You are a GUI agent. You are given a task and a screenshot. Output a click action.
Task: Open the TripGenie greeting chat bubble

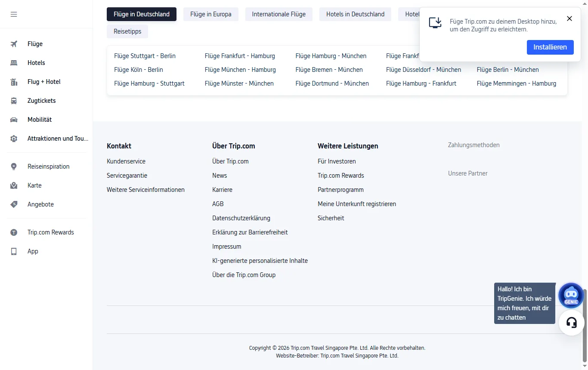pos(525,303)
